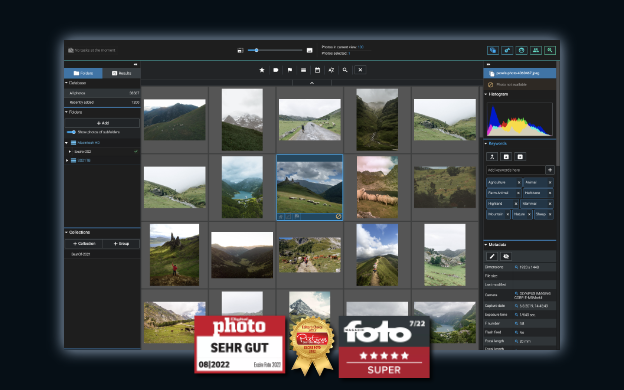Collapse the right panel with arrow icon
Screen dimensions: 624x390
point(488,64)
